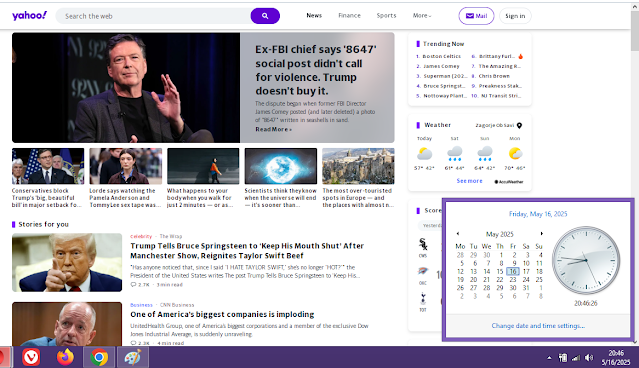Select May 23 in the calendar

(513, 280)
